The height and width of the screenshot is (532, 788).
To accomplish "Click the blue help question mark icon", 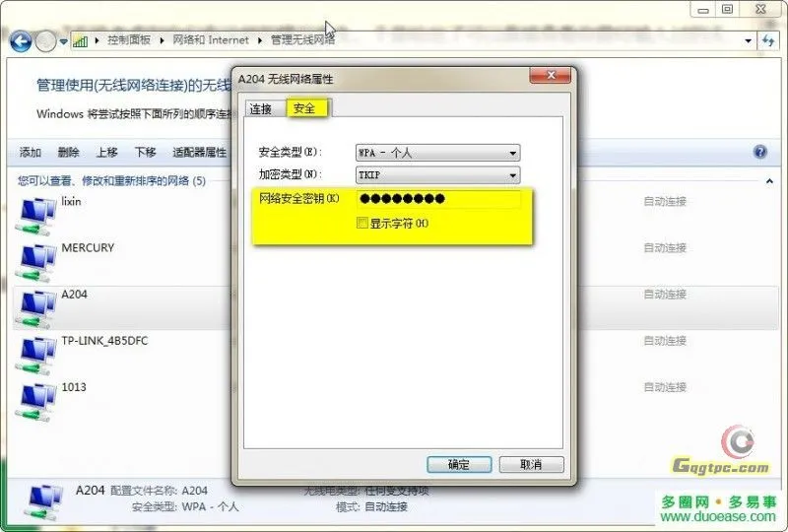I will [759, 152].
